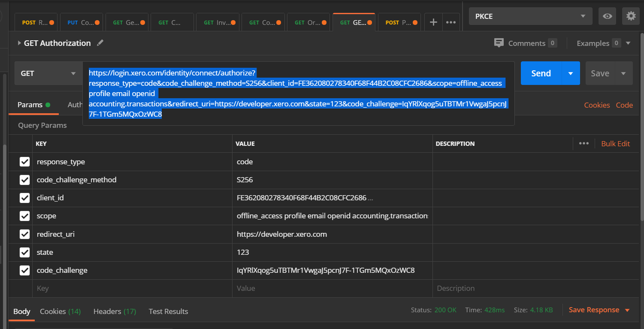Image resolution: width=644 pixels, height=329 pixels.
Task: Click the state value 123
Action: point(333,252)
